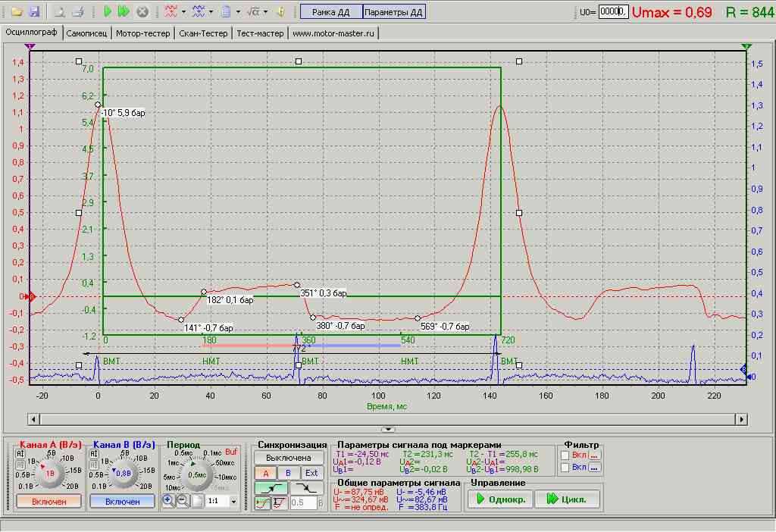The height and width of the screenshot is (532, 776).
Task: Click the zoom in magnifier icon
Action: pyautogui.click(x=168, y=501)
